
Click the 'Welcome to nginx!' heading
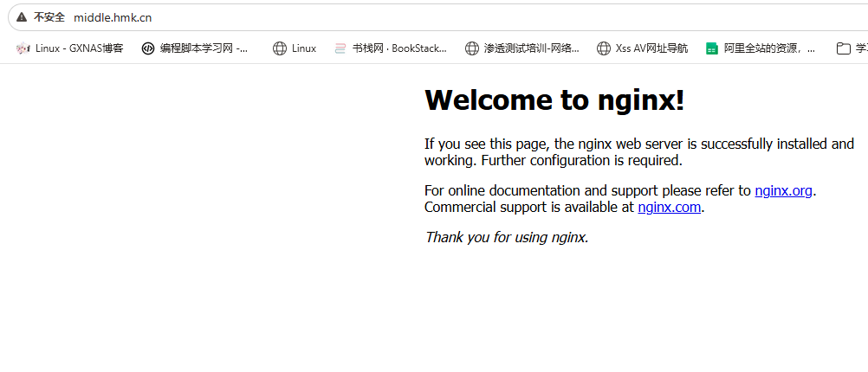coord(554,100)
